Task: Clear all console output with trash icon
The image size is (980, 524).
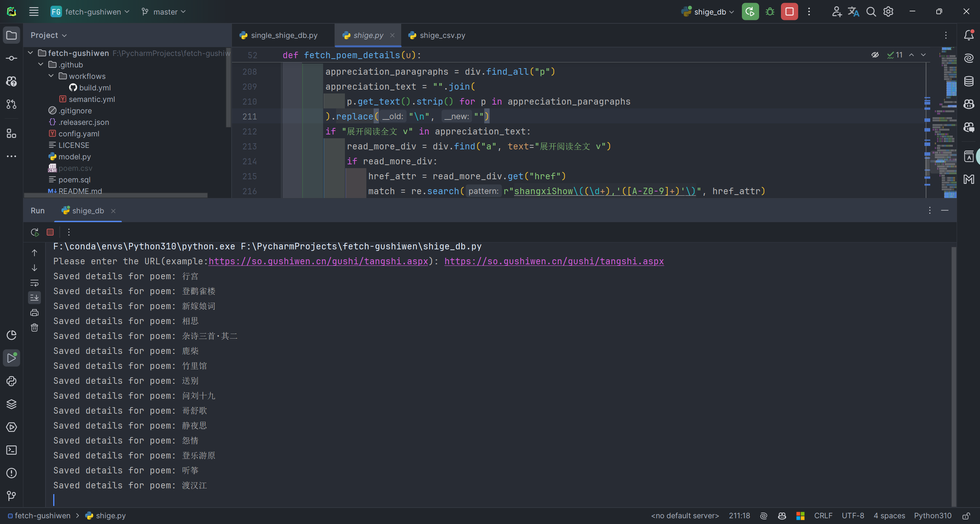Action: (x=34, y=327)
